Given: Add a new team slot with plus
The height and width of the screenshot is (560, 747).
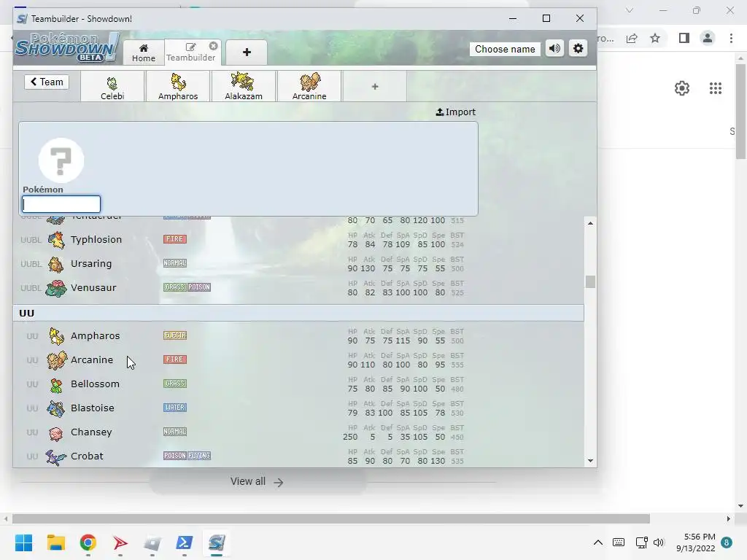Looking at the screenshot, I should [375, 86].
